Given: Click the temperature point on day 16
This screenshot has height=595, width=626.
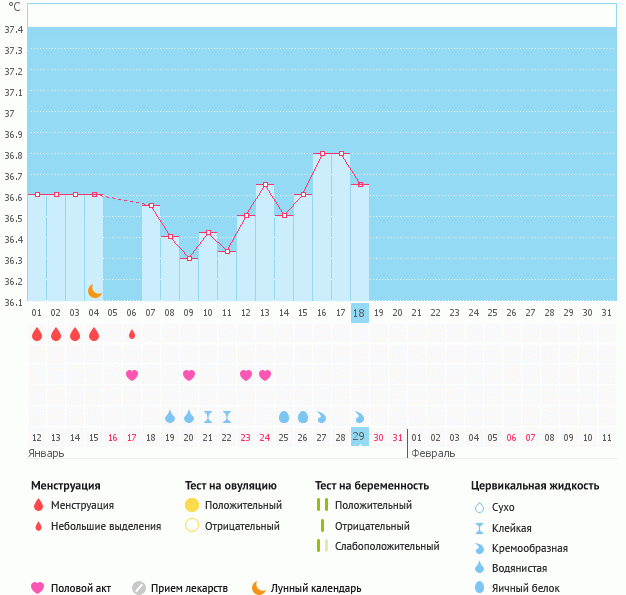Looking at the screenshot, I should [x=322, y=154].
